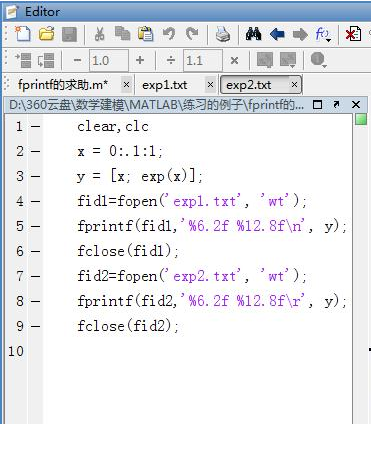Click evaluate cell and advance icon

click(288, 60)
